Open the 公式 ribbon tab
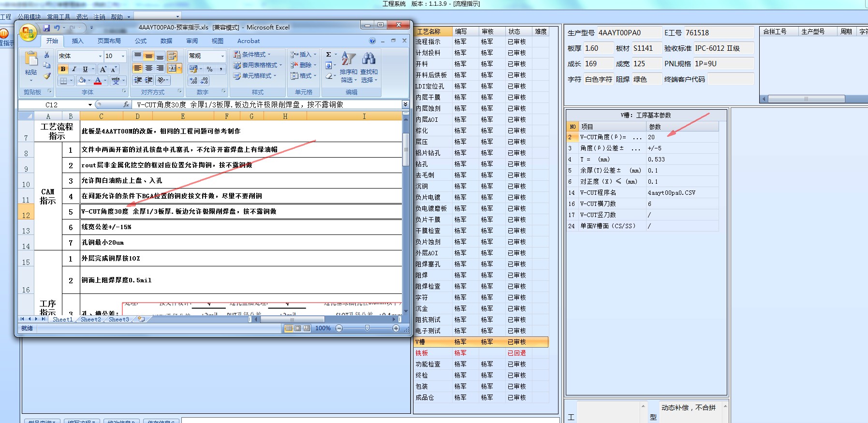The image size is (868, 423). click(x=141, y=41)
